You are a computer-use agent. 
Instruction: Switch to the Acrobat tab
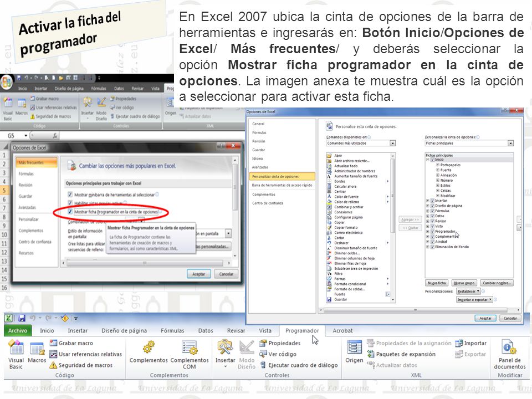pos(342,330)
